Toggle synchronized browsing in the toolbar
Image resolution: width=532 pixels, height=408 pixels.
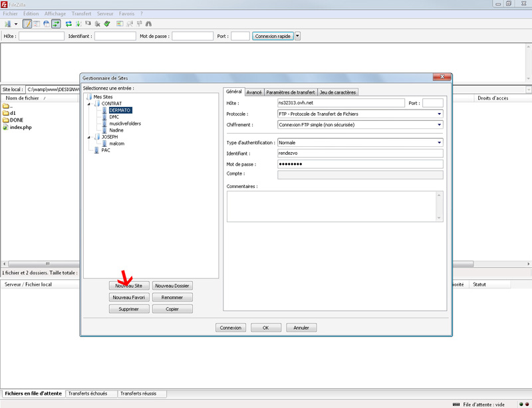pyautogui.click(x=139, y=24)
